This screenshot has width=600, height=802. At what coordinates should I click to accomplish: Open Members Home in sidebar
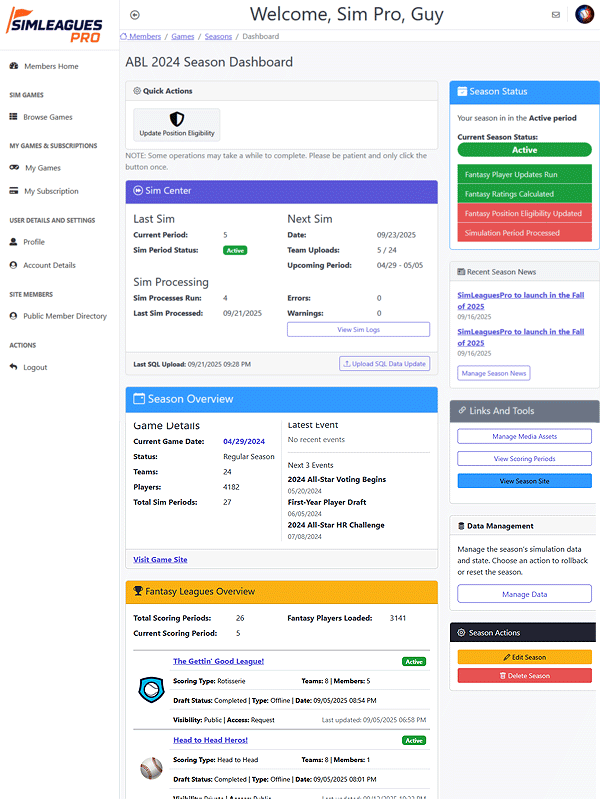[50, 66]
